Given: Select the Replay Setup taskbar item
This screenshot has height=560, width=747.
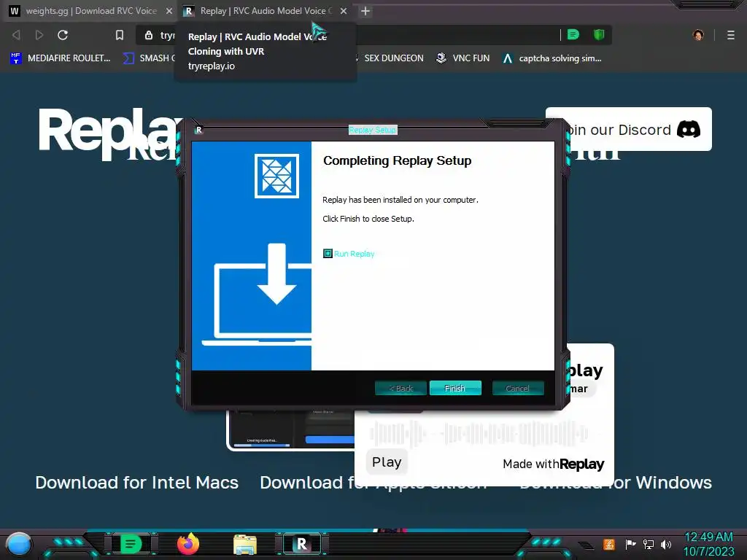Looking at the screenshot, I should (301, 544).
